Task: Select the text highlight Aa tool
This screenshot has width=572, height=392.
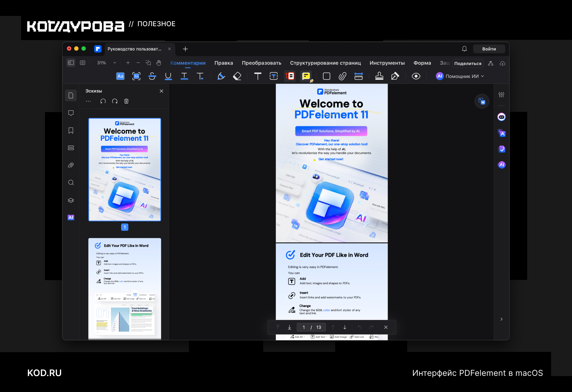Action: (120, 76)
